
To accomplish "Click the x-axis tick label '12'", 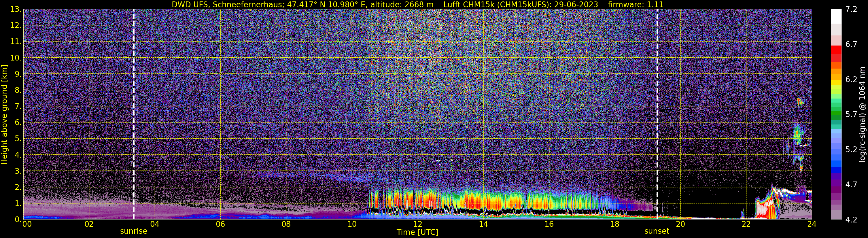I will pos(417,224).
